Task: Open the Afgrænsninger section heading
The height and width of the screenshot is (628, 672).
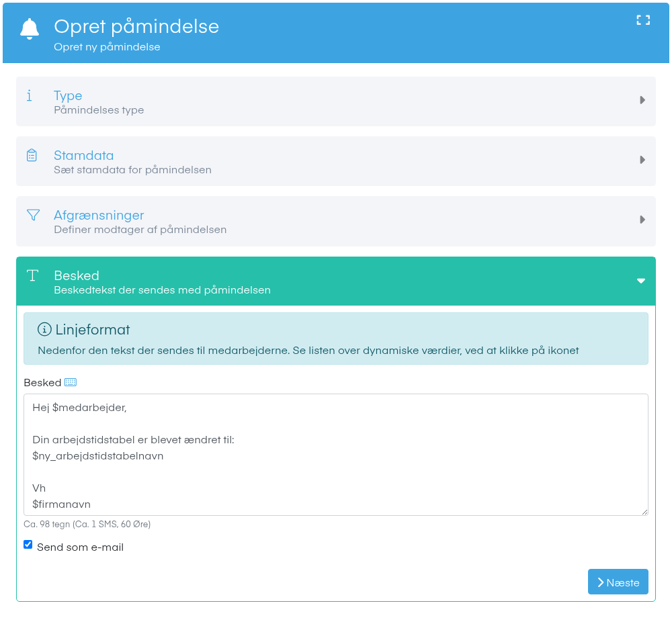Action: point(99,215)
